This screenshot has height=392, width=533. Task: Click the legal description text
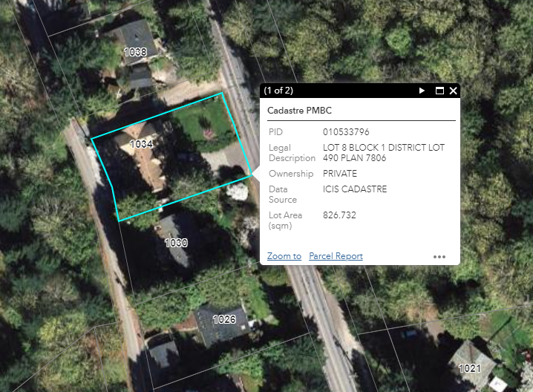pyautogui.click(x=384, y=153)
